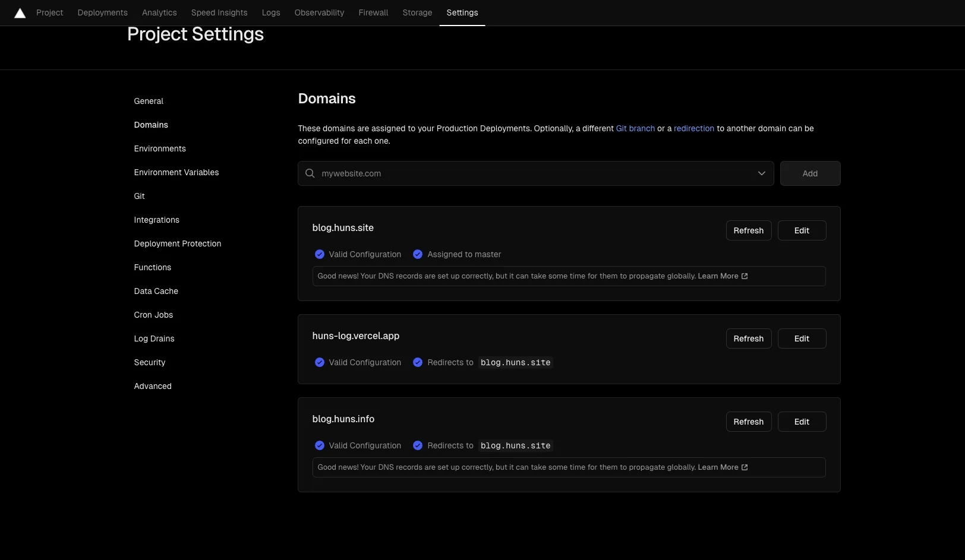The height and width of the screenshot is (560, 965).
Task: Select Domains in the settings sidebar
Action: click(151, 125)
